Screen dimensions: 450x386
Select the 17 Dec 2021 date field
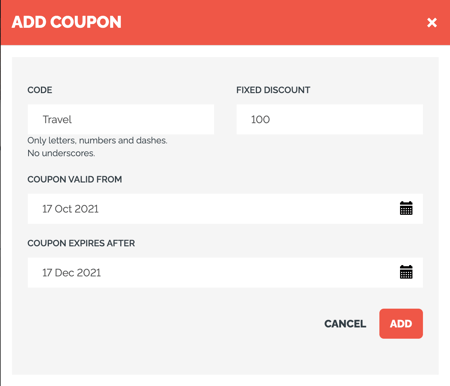point(225,273)
